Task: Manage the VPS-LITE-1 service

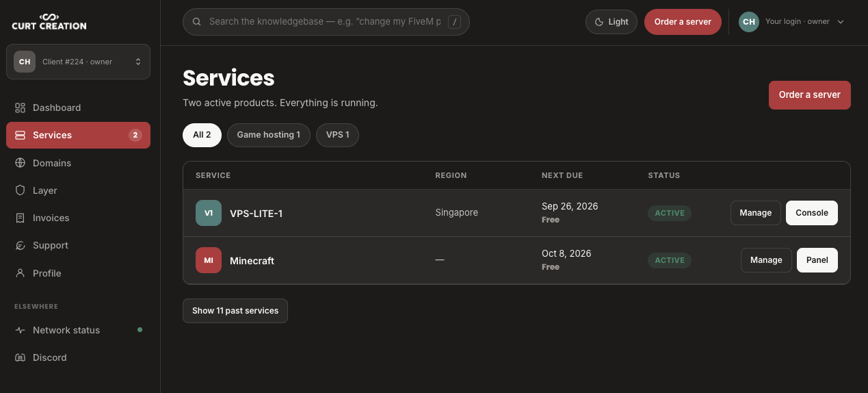Action: pos(755,213)
